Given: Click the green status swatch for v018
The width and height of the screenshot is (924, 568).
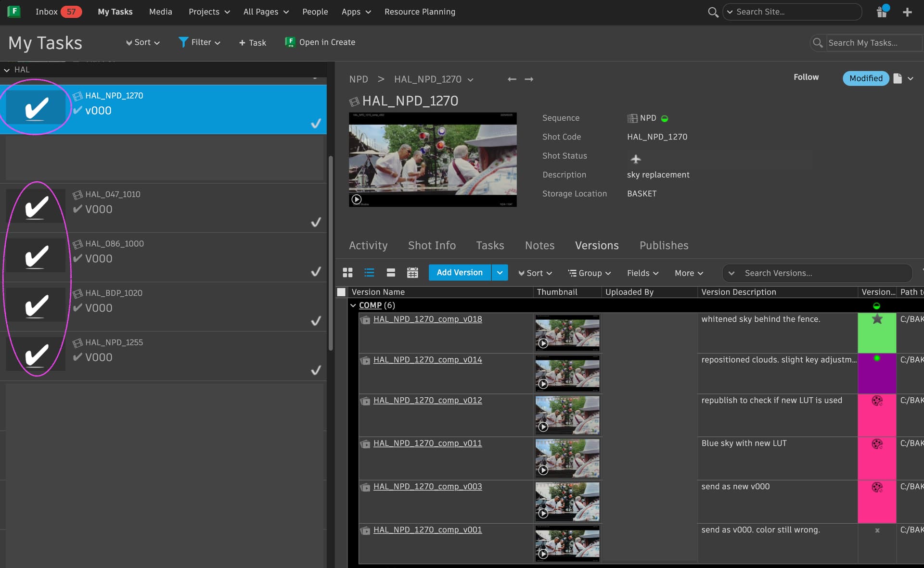Looking at the screenshot, I should (876, 333).
